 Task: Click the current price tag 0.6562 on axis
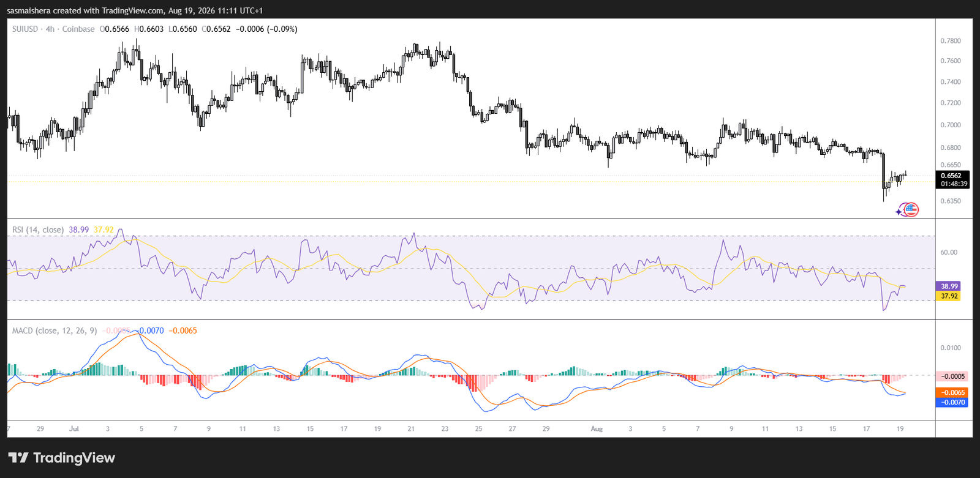tap(951, 176)
